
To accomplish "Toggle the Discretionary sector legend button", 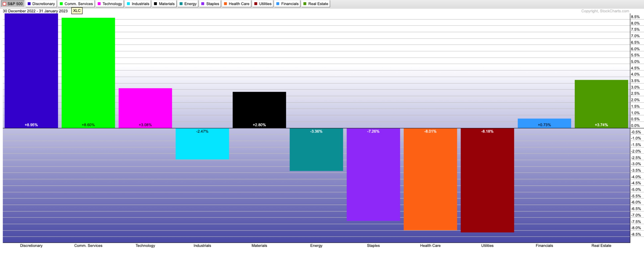I will 41,4.
